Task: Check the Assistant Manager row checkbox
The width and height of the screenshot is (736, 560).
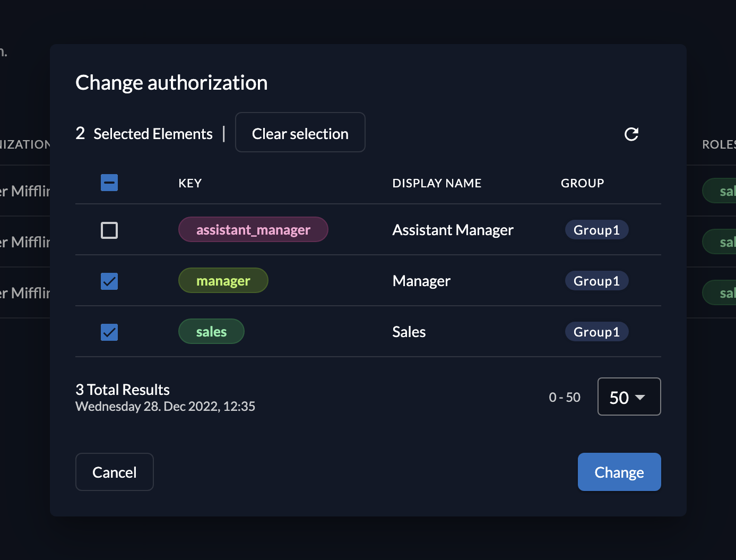Action: 109,230
